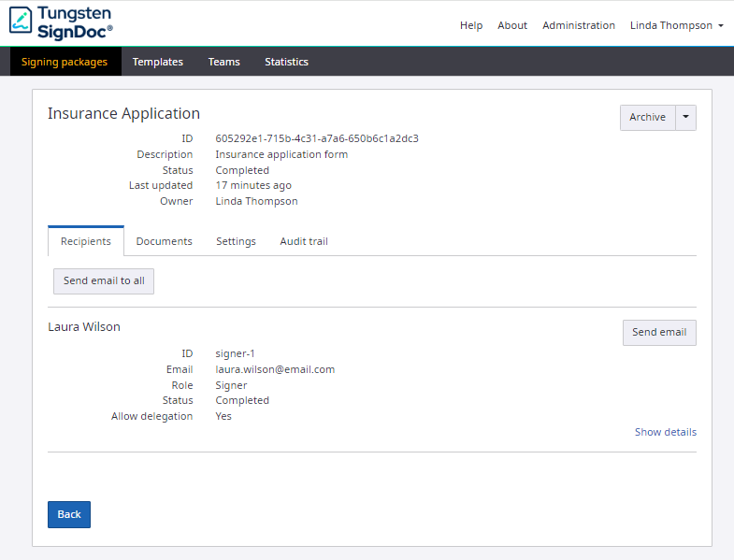Open the dropdown arrow beside Archive
The width and height of the screenshot is (734, 560).
click(x=685, y=117)
